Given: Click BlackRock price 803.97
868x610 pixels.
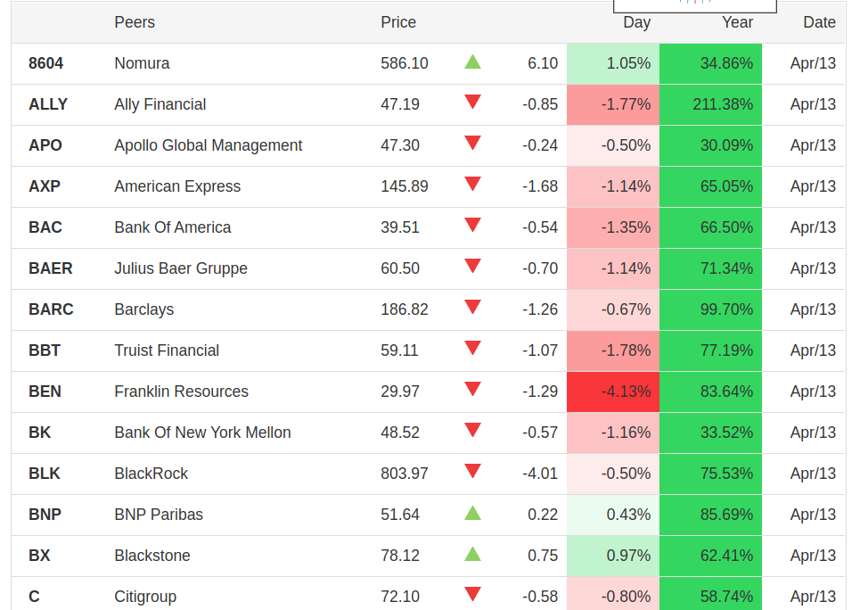Looking at the screenshot, I should (404, 474).
